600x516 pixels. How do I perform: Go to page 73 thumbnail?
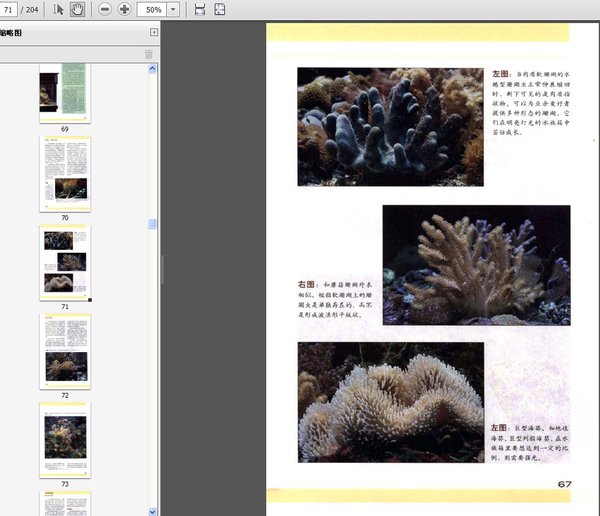coord(64,439)
